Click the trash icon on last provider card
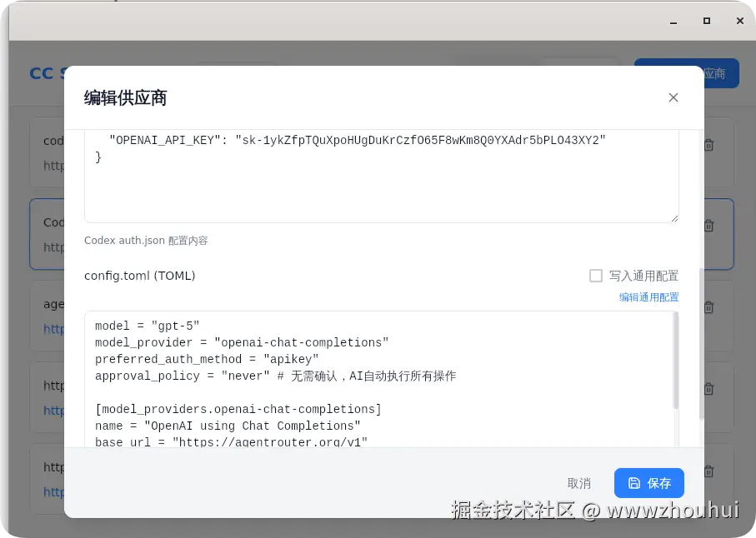The width and height of the screenshot is (756, 538). pyautogui.click(x=708, y=471)
